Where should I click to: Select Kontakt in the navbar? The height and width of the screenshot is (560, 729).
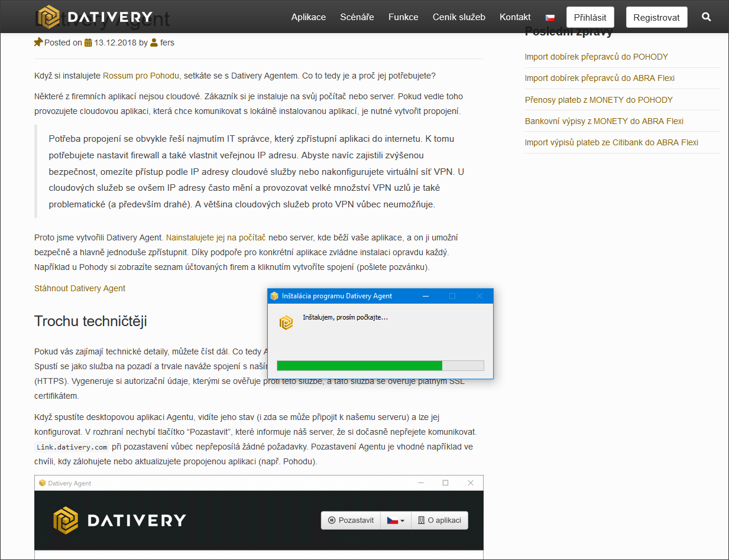pos(515,17)
